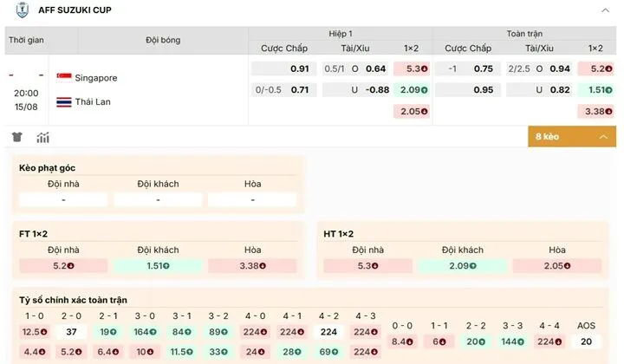Screen dimensions: 624x364
Task: Collapse the 8 kèo panel
Action: click(572, 136)
